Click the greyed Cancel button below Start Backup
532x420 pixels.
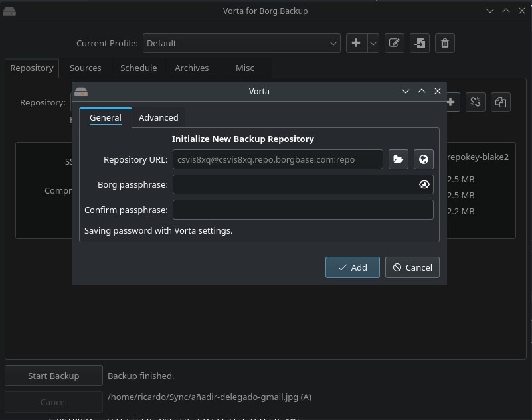pos(54,402)
